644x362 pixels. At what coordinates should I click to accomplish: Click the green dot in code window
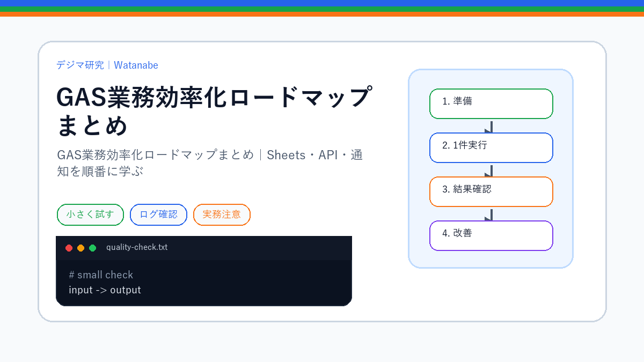coord(92,248)
